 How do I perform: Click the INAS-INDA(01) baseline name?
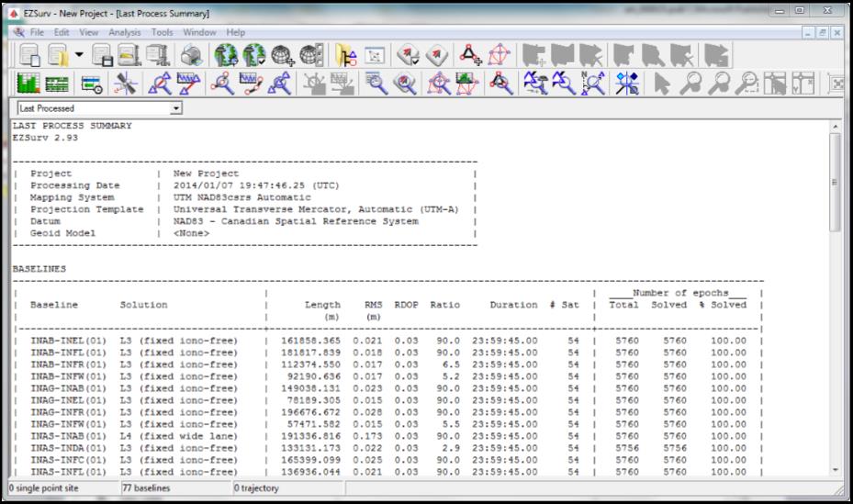coord(68,448)
